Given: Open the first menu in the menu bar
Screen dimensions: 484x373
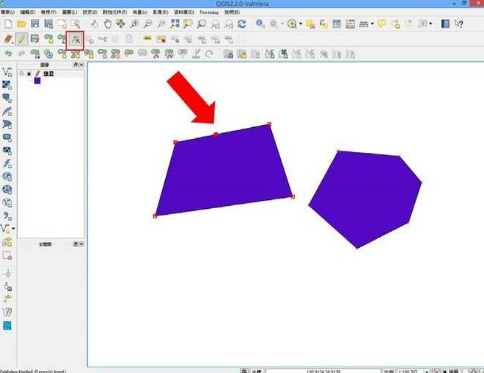Looking at the screenshot, I should [8, 12].
